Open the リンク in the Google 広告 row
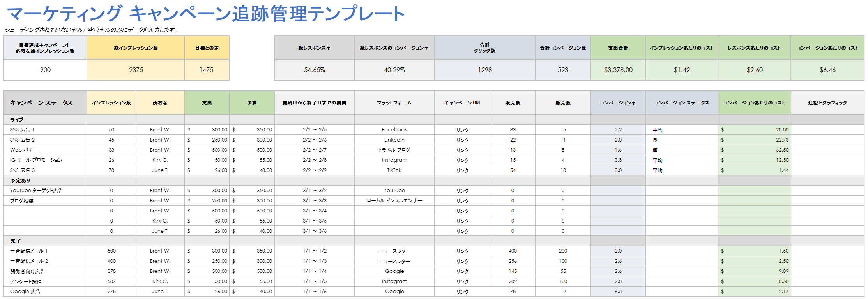The image size is (868, 299). 462,292
